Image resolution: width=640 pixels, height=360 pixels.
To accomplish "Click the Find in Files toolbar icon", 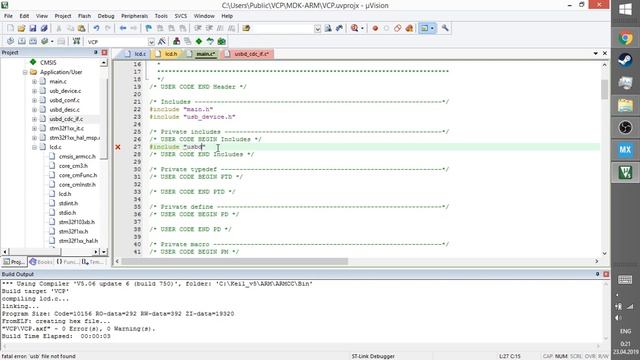I will click(x=246, y=28).
